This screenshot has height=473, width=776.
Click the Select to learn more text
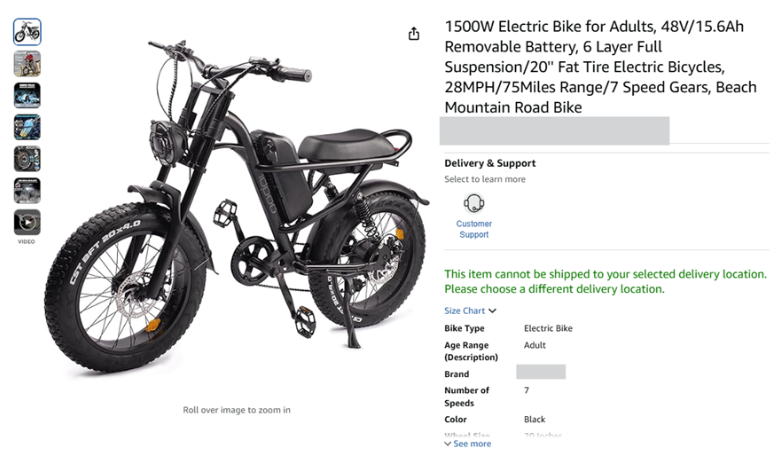click(485, 180)
